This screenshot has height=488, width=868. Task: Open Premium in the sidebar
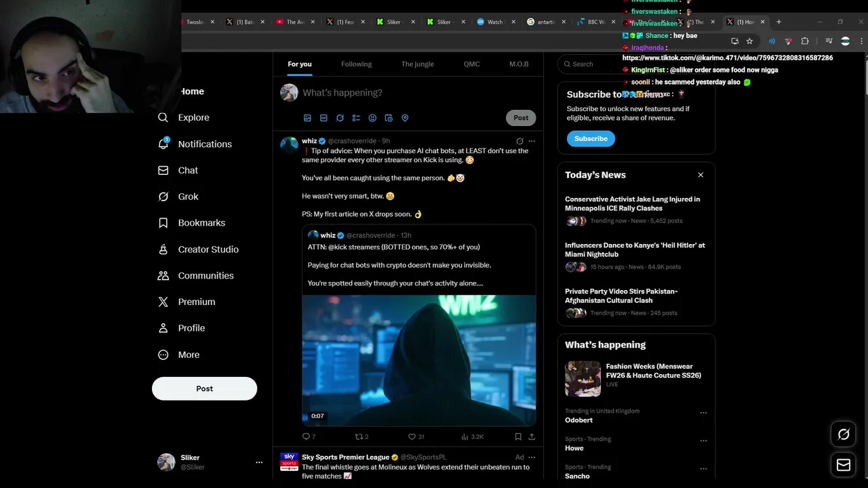pos(186,302)
